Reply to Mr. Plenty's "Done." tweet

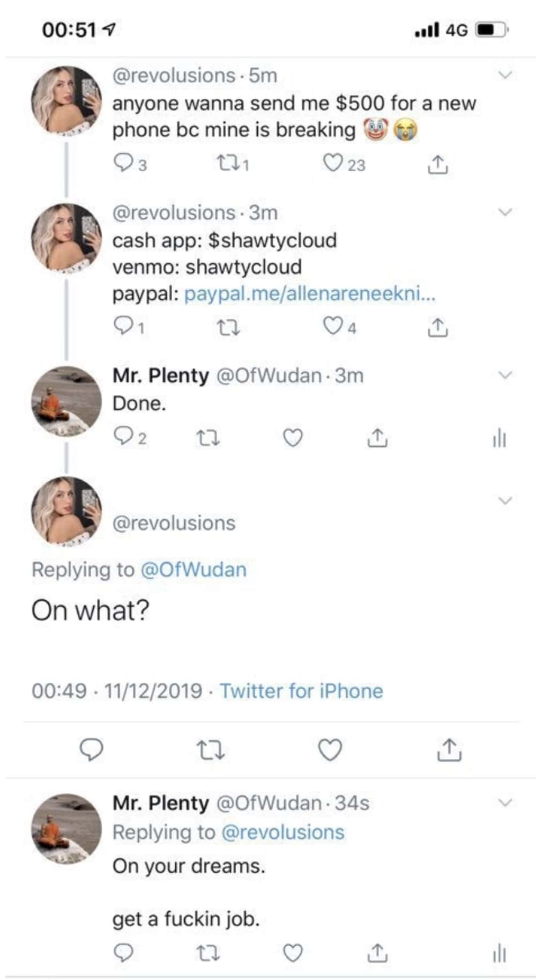click(123, 437)
